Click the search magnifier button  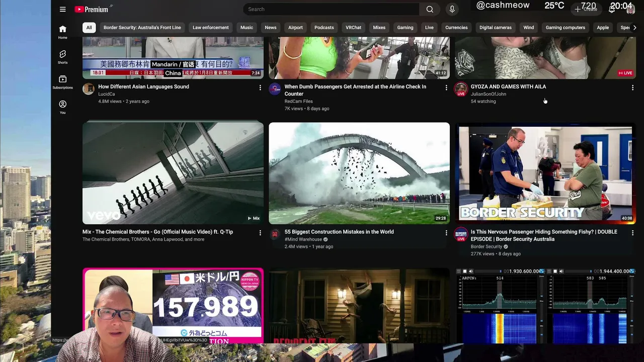(x=430, y=9)
